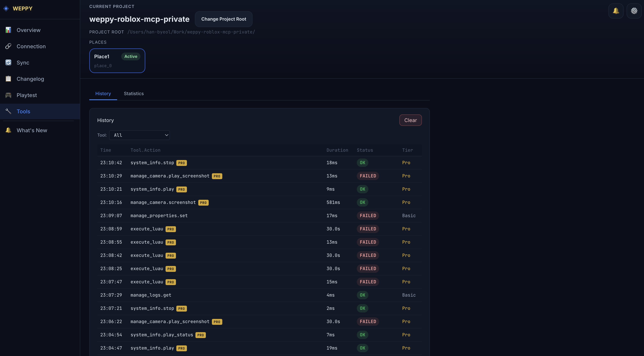Click the manage_logs.get history entry
This screenshot has height=356, width=644.
click(x=151, y=295)
